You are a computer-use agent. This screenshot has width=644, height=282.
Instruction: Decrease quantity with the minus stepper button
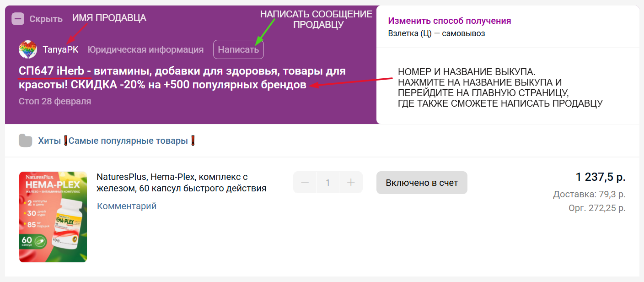(305, 183)
